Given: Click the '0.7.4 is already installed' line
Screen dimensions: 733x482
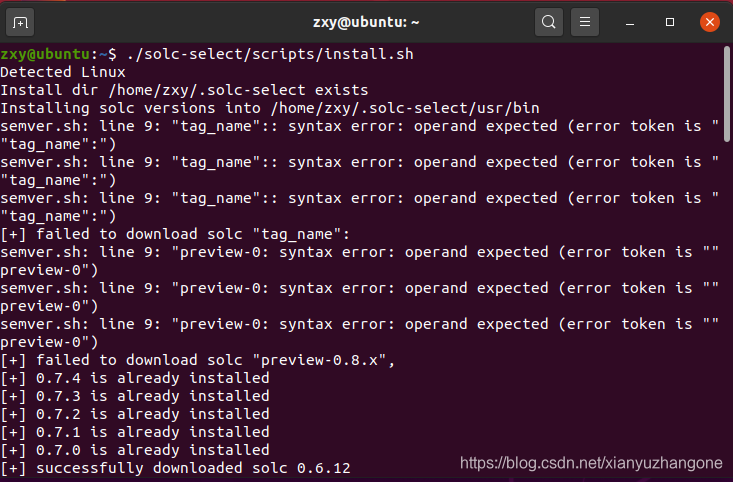Looking at the screenshot, I should tap(135, 378).
